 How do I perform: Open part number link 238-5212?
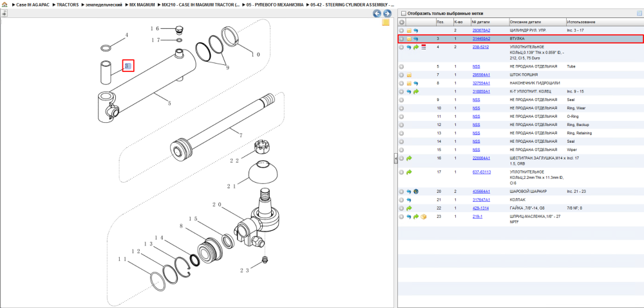pos(480,47)
